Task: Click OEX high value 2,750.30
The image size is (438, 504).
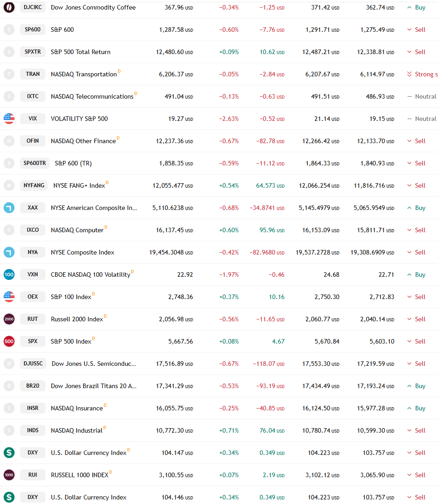Action: coord(327,297)
